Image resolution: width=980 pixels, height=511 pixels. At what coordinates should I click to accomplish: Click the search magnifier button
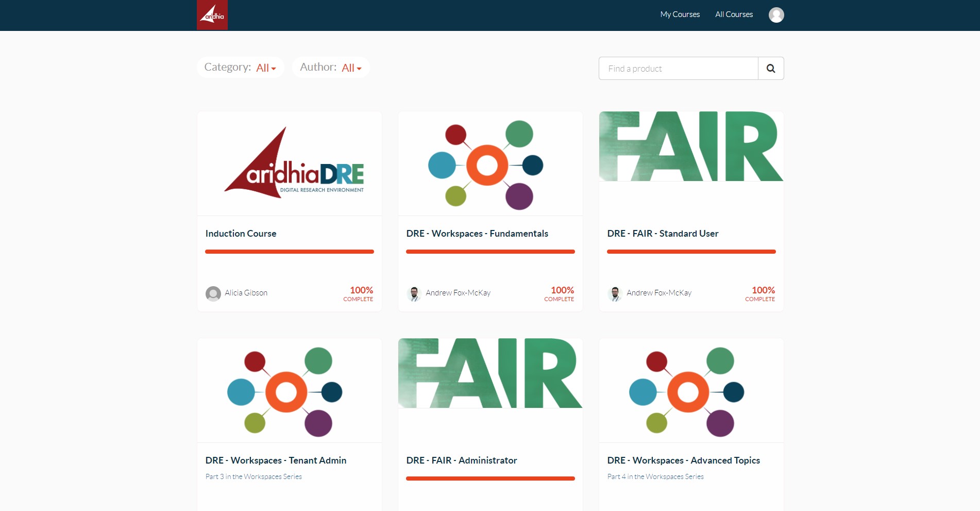[x=771, y=69]
